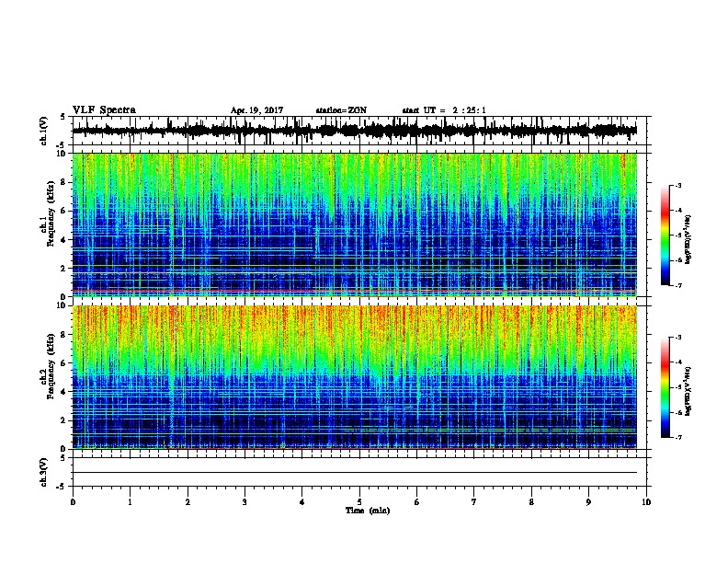
Task: Click time axis tick label "5"
Action: (359, 502)
